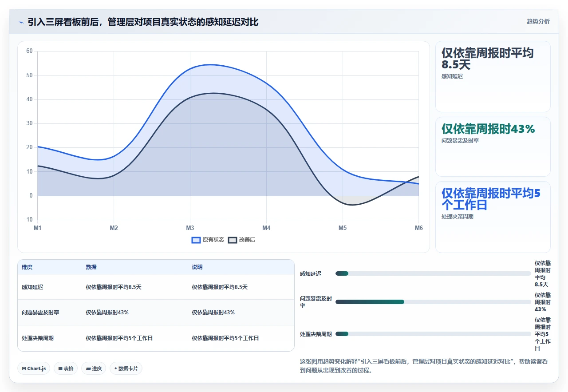Click the 进度 tag chip
Image resolution: width=568 pixels, height=392 pixels.
(94, 368)
